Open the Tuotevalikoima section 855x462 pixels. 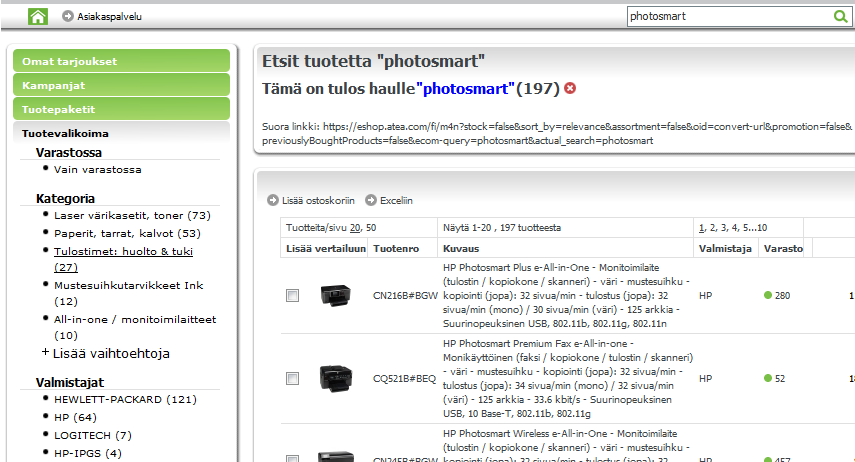tap(65, 134)
